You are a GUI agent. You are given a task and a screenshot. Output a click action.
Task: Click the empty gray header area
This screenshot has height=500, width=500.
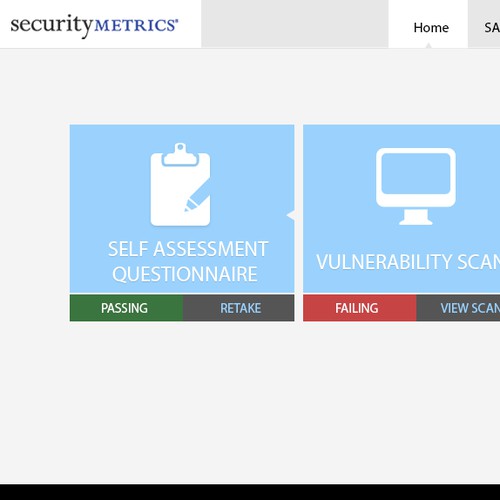click(295, 24)
